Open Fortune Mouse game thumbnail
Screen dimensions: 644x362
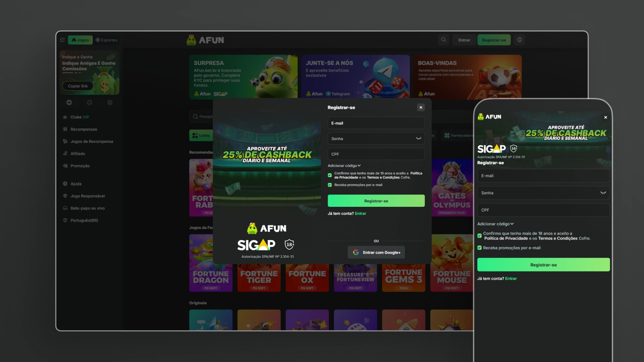tap(452, 263)
